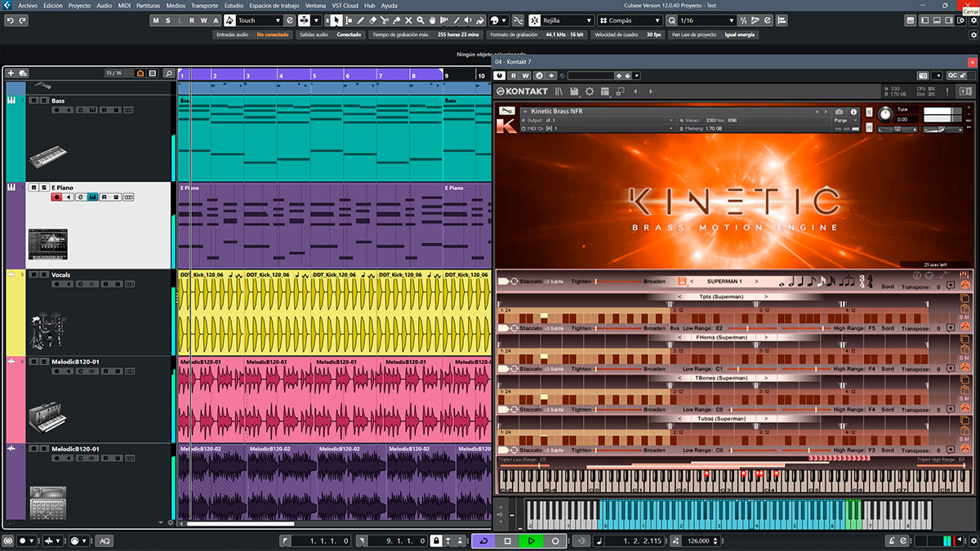Solo the Vocals track
Viewport: 980px width, 551px height.
pyautogui.click(x=44, y=275)
